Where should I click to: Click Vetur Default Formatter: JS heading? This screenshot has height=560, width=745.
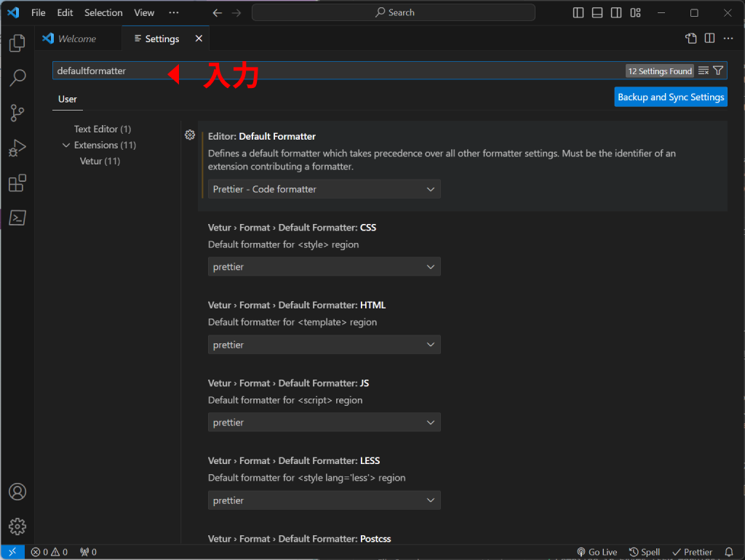[288, 383]
